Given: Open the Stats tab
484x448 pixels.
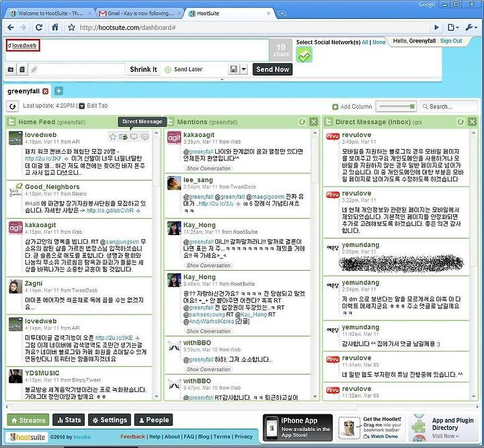Looking at the screenshot, I should coord(69,420).
